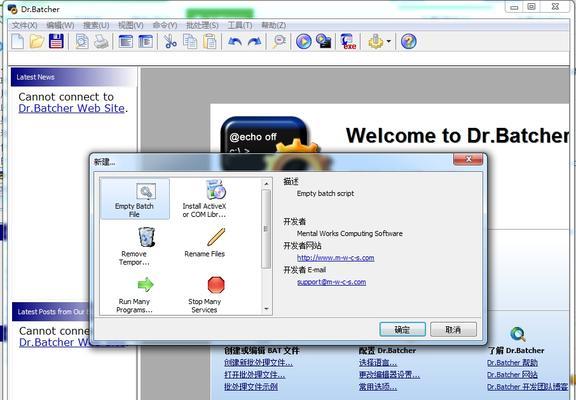Click the Latest Posts panel header
Screen dimensions: 576x400
point(51,311)
